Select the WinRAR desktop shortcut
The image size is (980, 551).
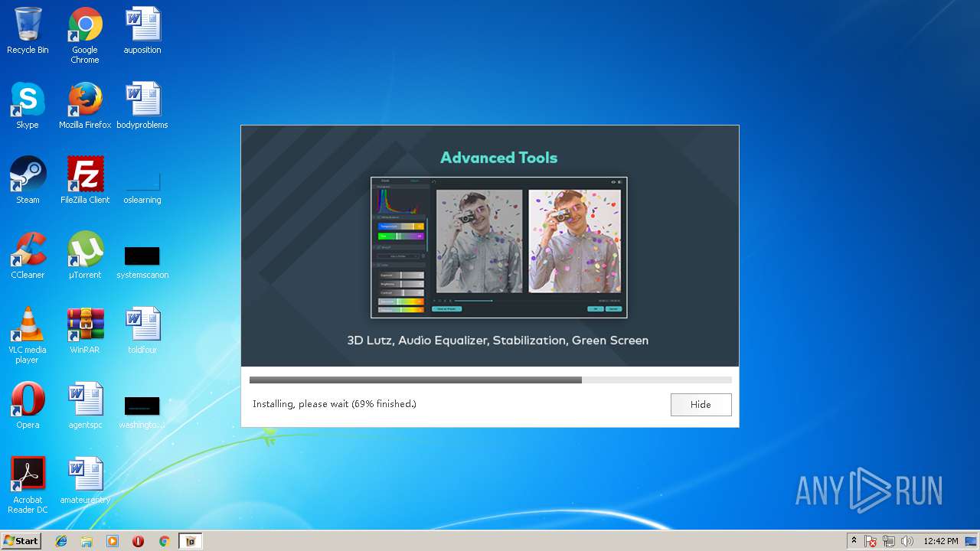tap(85, 331)
